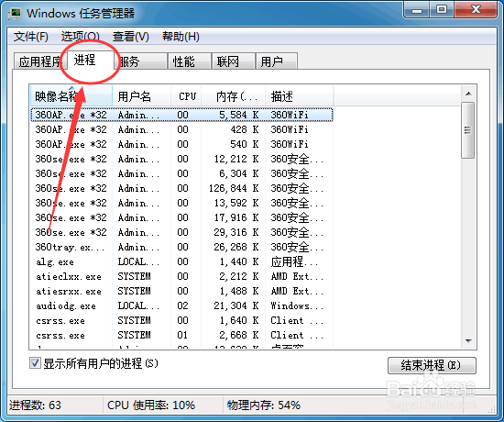This screenshot has height=422, width=504.
Task: Switch to the 进程 tab
Action: (91, 60)
